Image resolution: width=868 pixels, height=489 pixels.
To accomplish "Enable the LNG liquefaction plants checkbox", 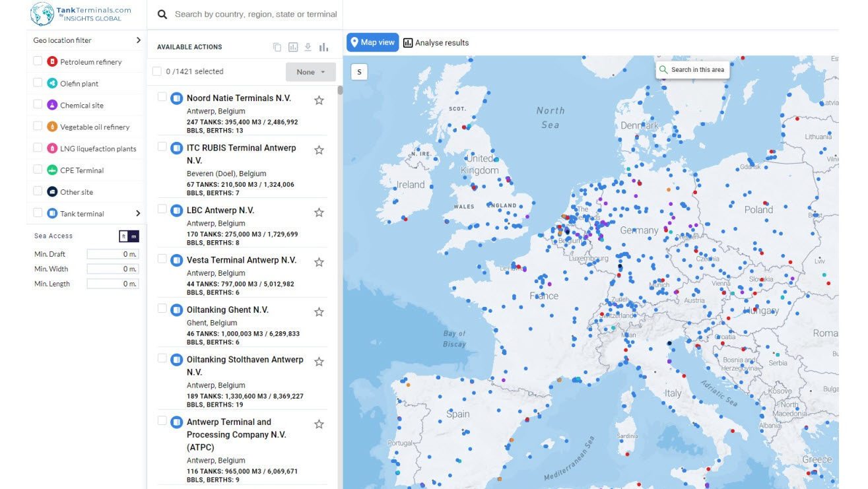I will pyautogui.click(x=38, y=148).
